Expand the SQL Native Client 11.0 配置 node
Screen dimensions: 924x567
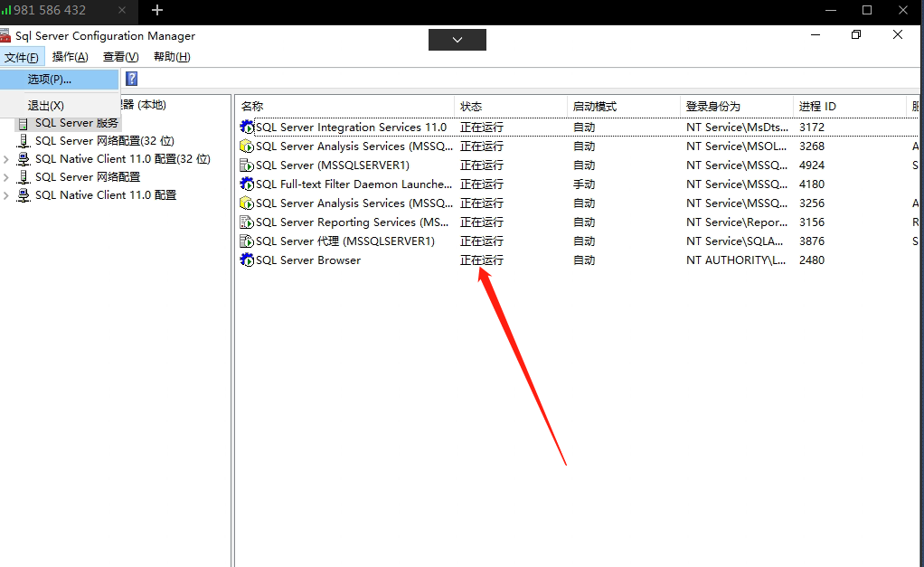(6, 195)
